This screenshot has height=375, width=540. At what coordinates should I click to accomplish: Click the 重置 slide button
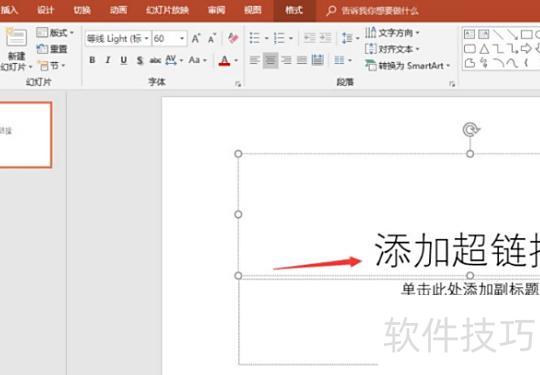pos(52,49)
